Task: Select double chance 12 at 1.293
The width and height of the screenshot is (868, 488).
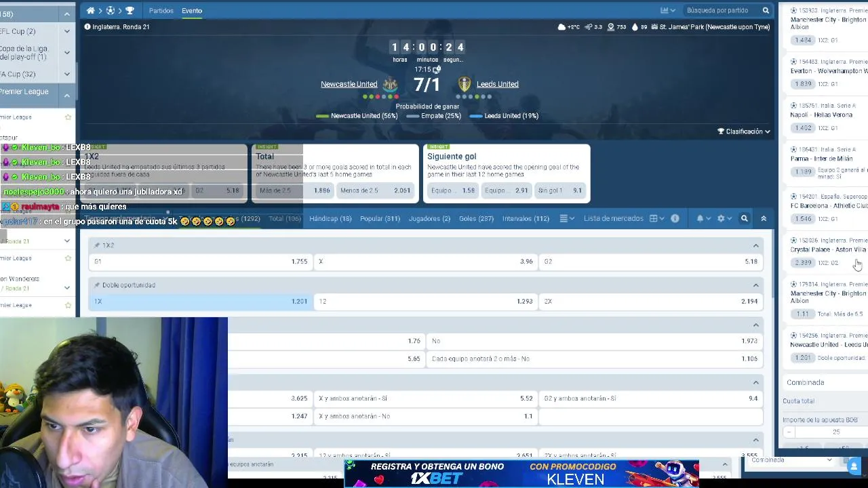Action: coord(426,302)
